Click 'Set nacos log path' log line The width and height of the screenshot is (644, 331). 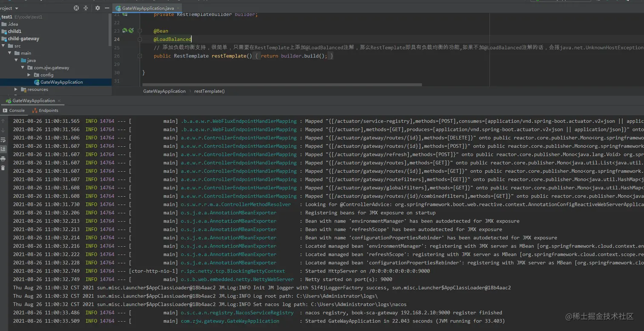coord(210,305)
